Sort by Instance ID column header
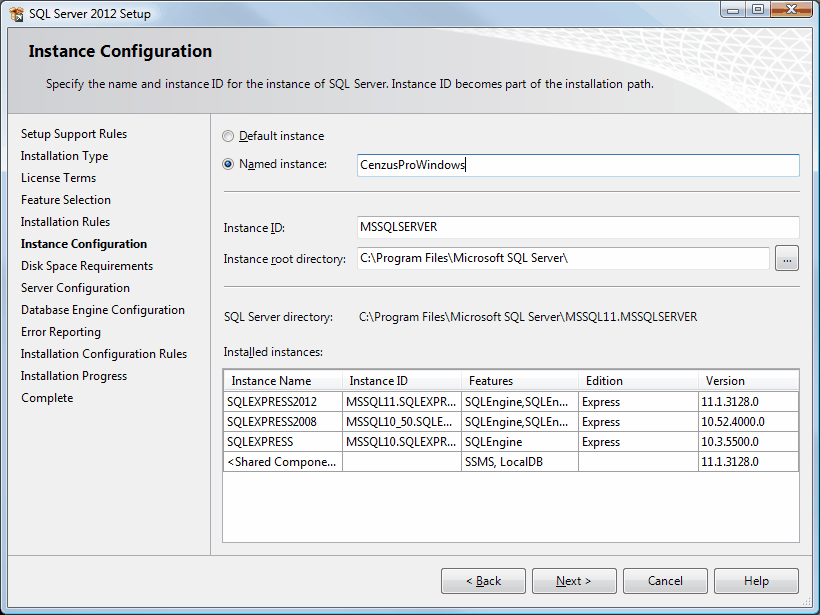The height and width of the screenshot is (615, 820). pyautogui.click(x=402, y=381)
